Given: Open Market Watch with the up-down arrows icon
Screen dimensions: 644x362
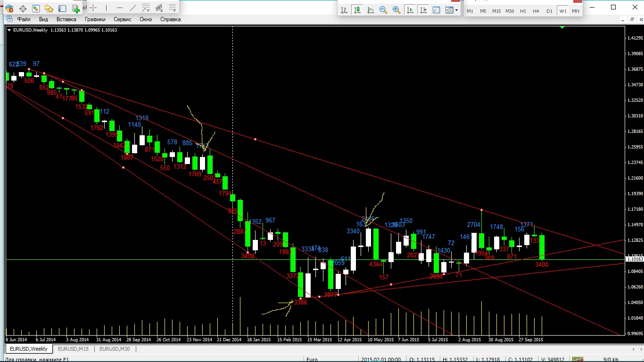Looking at the screenshot, I should click(36, 8).
